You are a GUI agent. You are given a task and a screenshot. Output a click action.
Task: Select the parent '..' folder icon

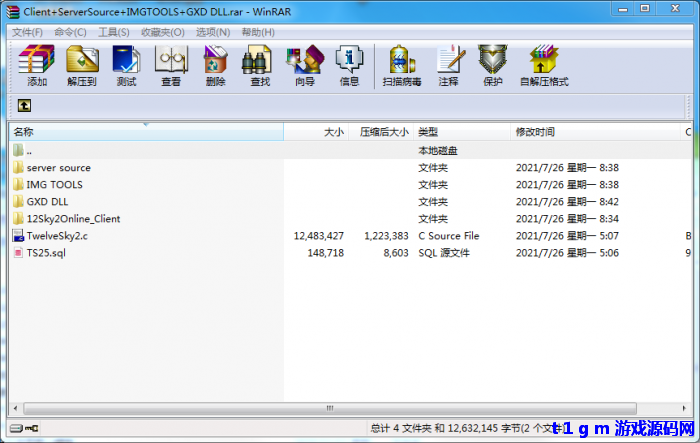18,150
